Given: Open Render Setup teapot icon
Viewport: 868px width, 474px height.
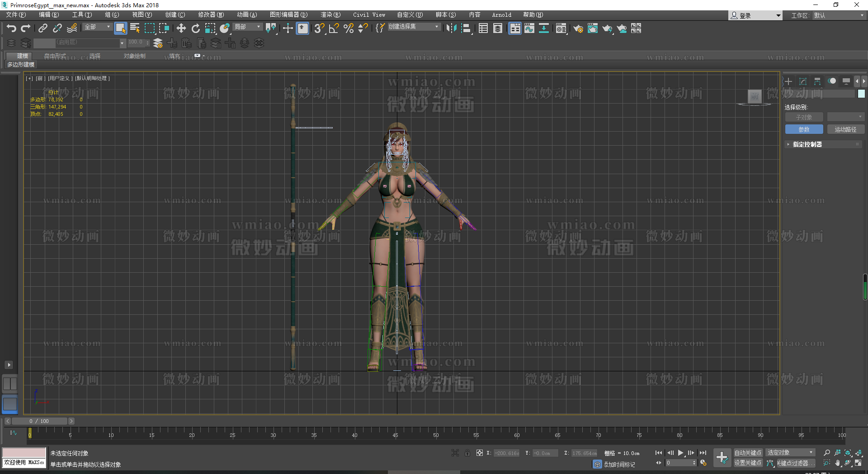Looking at the screenshot, I should [x=578, y=28].
